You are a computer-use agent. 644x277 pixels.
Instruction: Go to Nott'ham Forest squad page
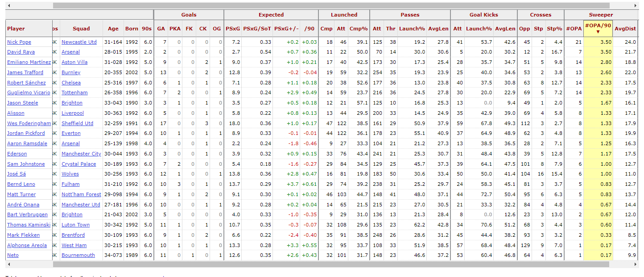pos(82,194)
